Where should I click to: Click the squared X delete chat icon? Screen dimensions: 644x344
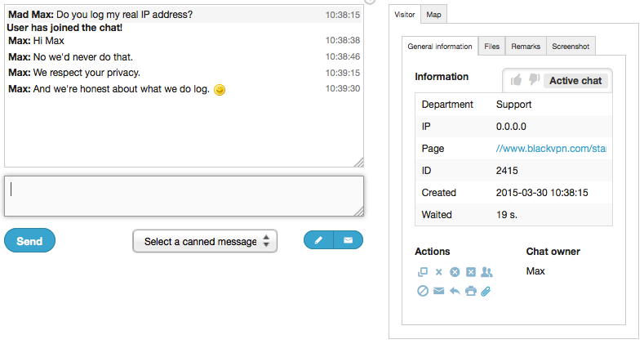(x=471, y=272)
